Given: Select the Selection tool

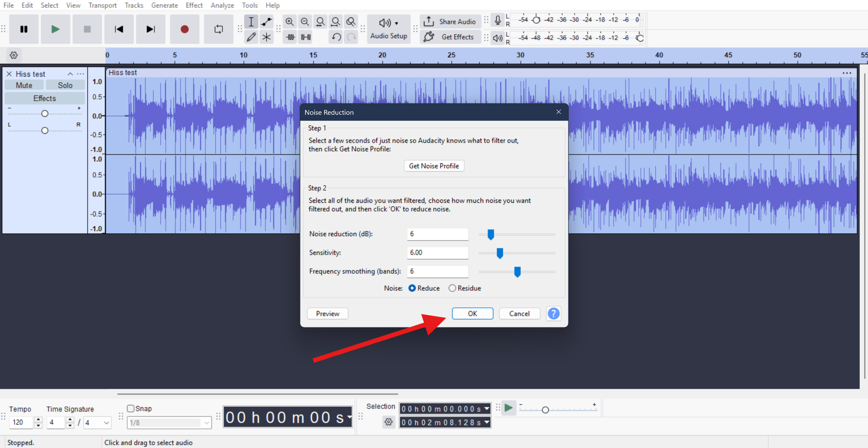Looking at the screenshot, I should pyautogui.click(x=251, y=22).
